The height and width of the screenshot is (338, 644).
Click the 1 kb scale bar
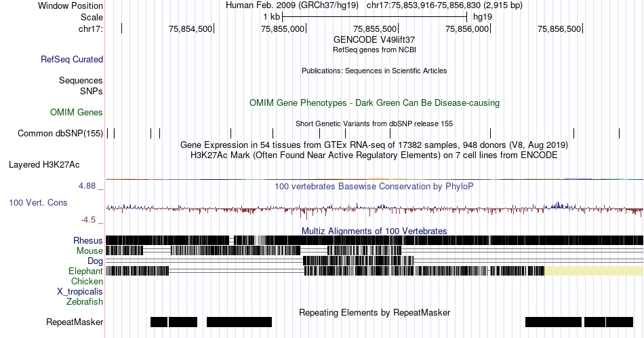tap(375, 17)
